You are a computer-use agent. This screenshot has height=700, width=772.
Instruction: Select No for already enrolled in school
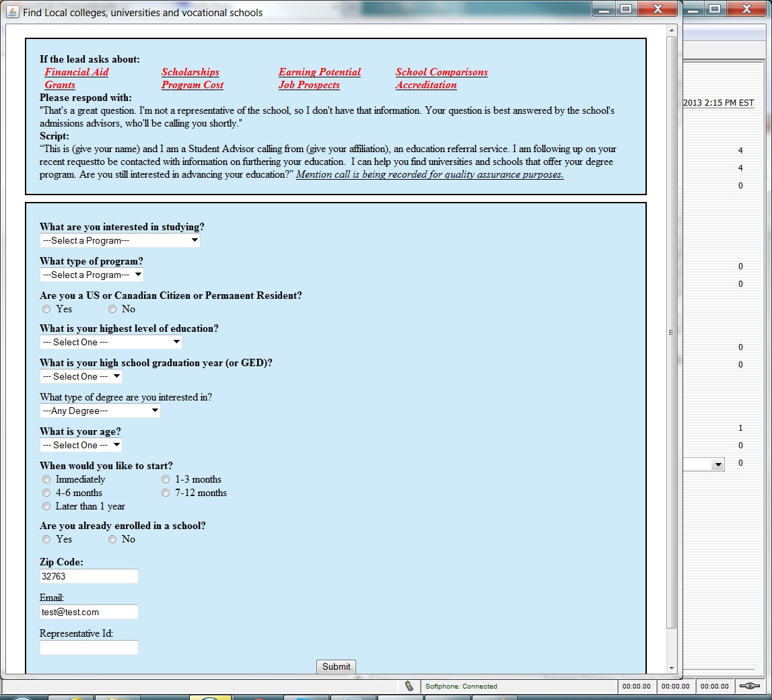pyautogui.click(x=112, y=539)
